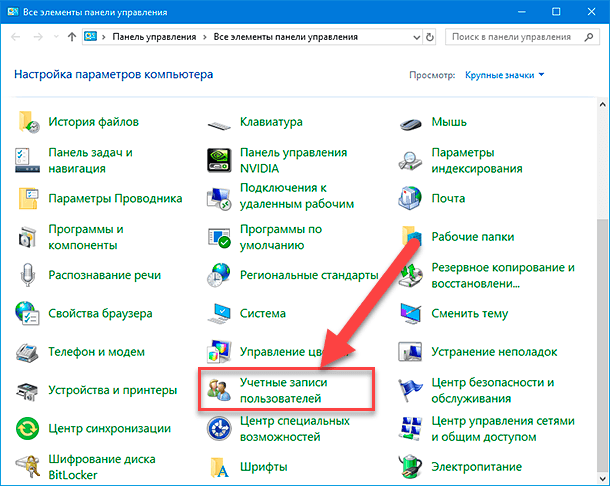This screenshot has width=610, height=486.
Task: Click the Phone and Modem icon
Action: [29, 352]
